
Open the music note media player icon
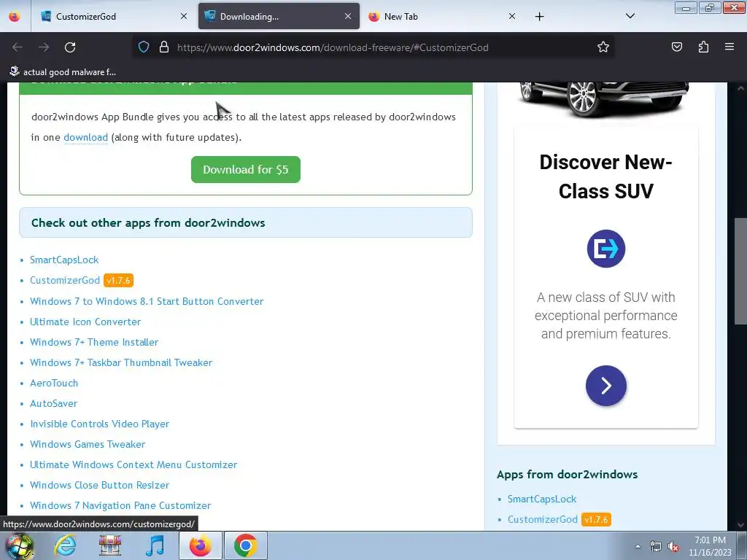pyautogui.click(x=155, y=545)
